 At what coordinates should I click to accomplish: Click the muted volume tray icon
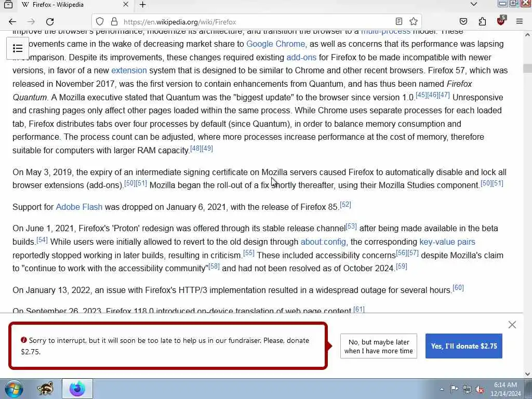(480, 390)
